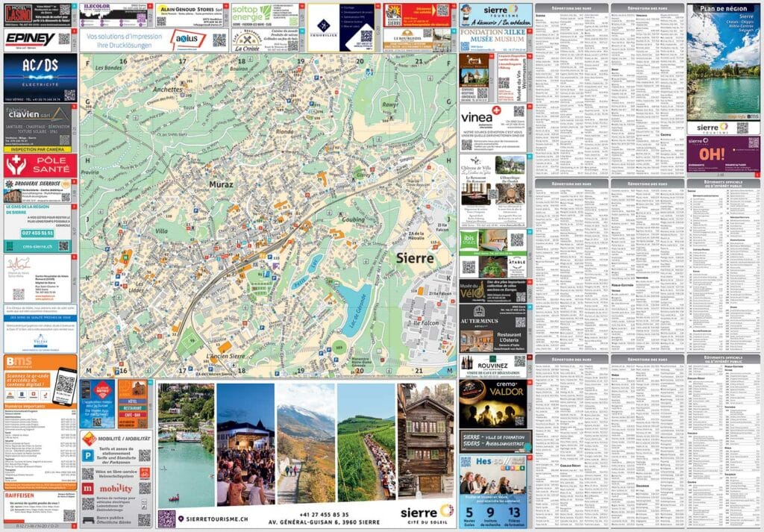
Task: Open the turquoise lake swimming photo
Action: coord(186,445)
